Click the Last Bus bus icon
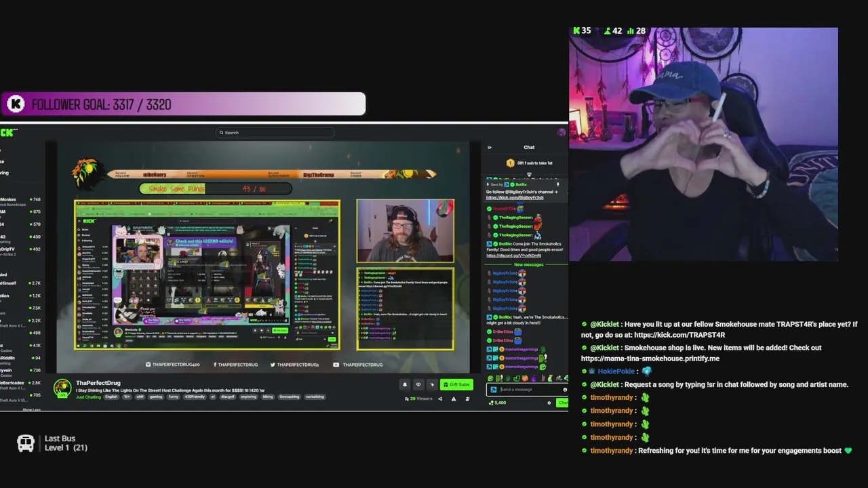 (26, 443)
